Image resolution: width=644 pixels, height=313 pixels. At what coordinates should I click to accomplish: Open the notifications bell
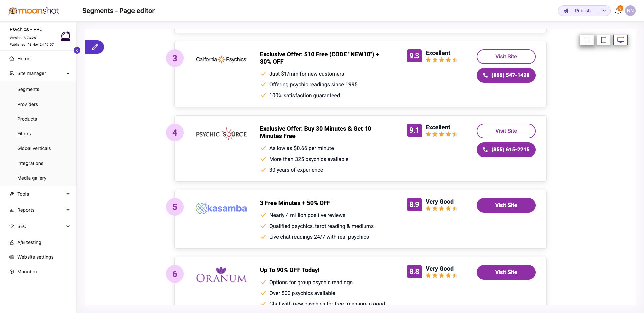(618, 11)
